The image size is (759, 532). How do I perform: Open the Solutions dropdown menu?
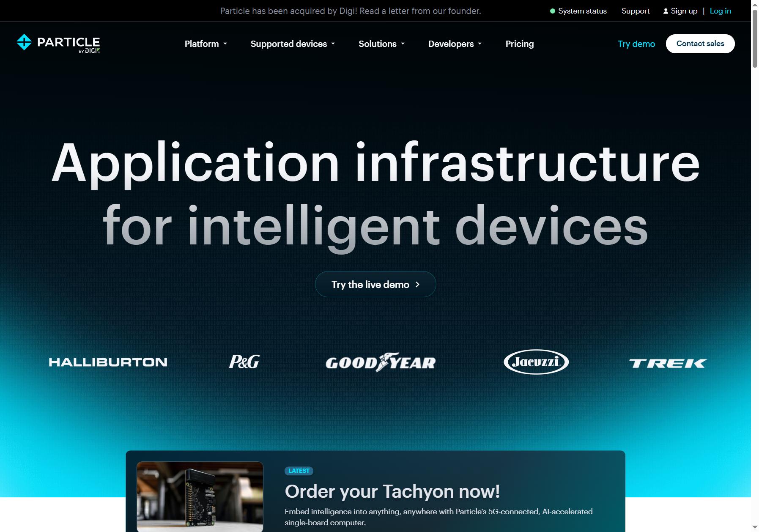381,44
